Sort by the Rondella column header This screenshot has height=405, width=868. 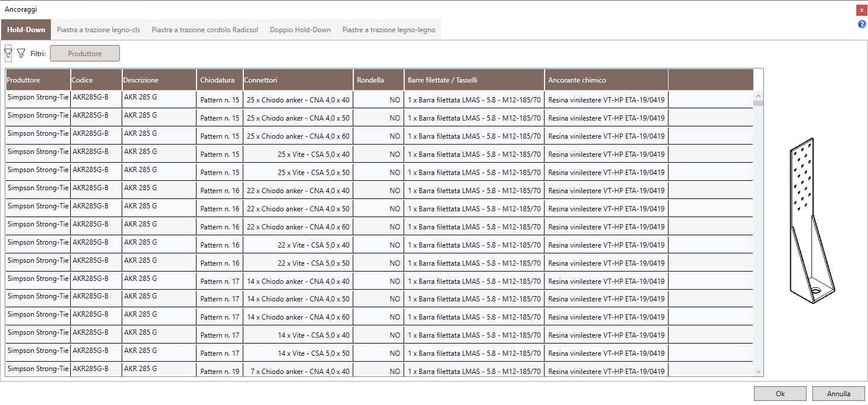pos(378,80)
